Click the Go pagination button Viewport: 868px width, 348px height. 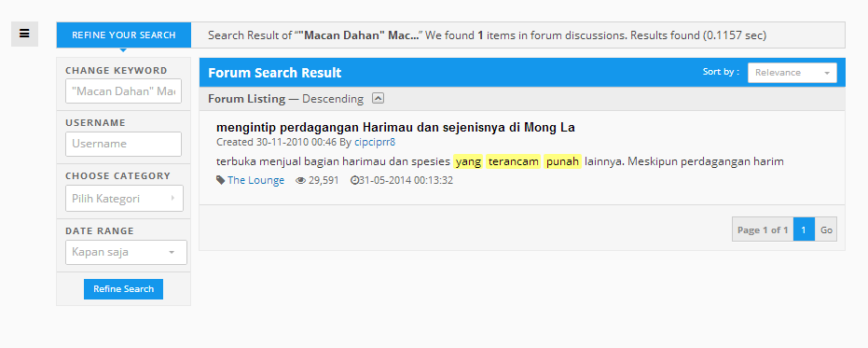click(826, 230)
